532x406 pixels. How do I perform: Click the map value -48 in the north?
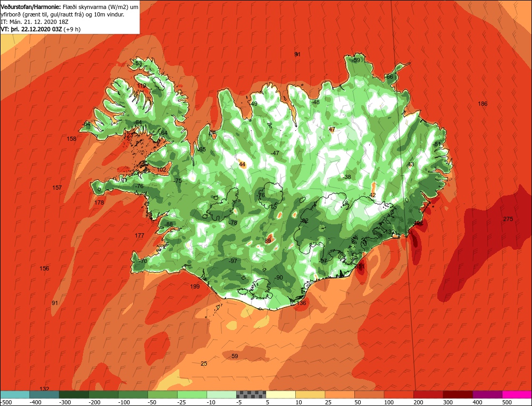(x=315, y=102)
